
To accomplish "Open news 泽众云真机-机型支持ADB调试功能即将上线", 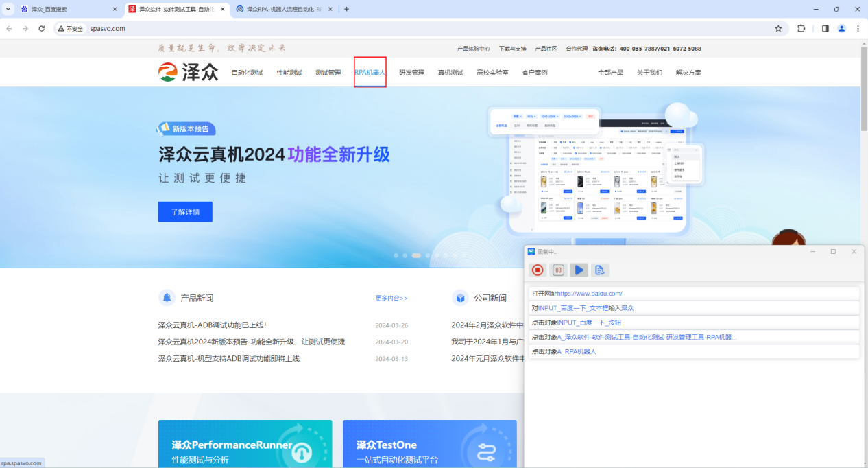I will (229, 359).
